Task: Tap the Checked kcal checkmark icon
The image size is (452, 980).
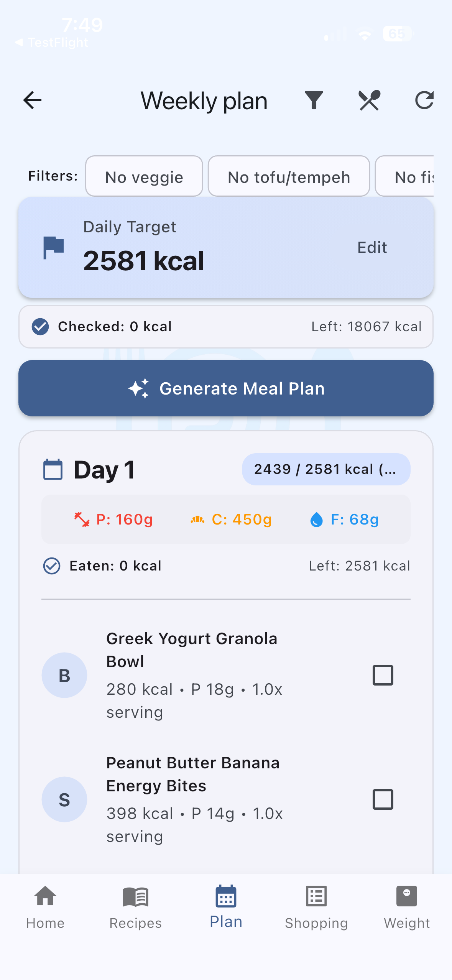Action: coord(40,327)
